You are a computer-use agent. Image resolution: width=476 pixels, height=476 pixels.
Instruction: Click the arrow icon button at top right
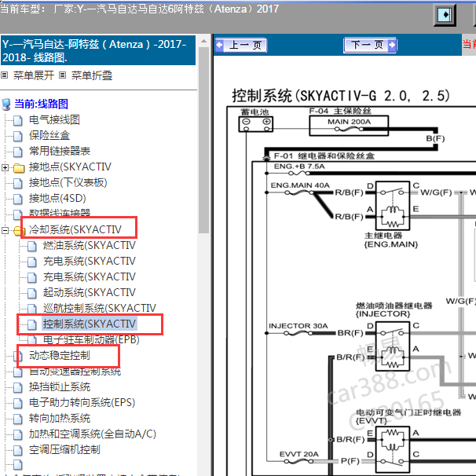tap(445, 15)
